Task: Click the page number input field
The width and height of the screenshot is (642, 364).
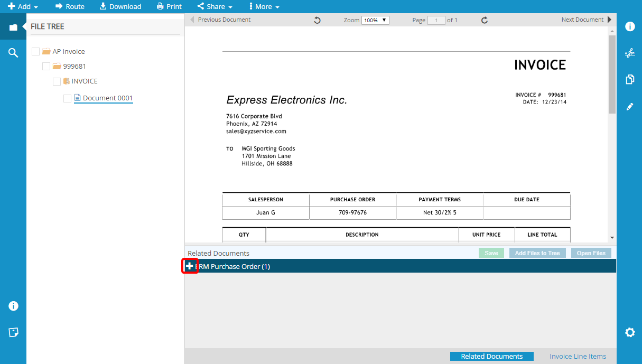Action: pyautogui.click(x=436, y=20)
